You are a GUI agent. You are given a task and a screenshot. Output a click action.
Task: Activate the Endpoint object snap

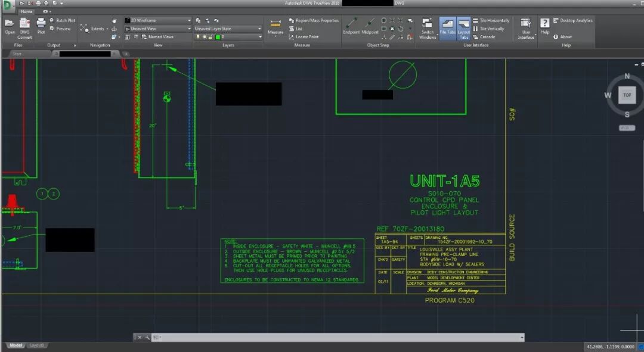pyautogui.click(x=351, y=24)
